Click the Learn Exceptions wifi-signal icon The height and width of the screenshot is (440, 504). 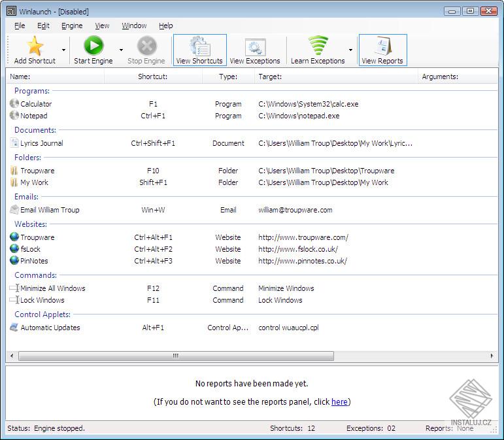coord(318,45)
